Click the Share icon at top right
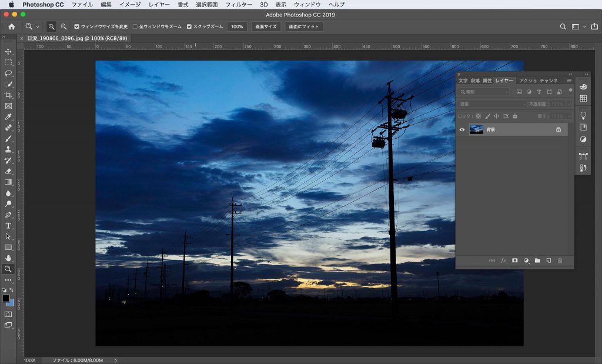The height and width of the screenshot is (364, 602). tap(594, 26)
